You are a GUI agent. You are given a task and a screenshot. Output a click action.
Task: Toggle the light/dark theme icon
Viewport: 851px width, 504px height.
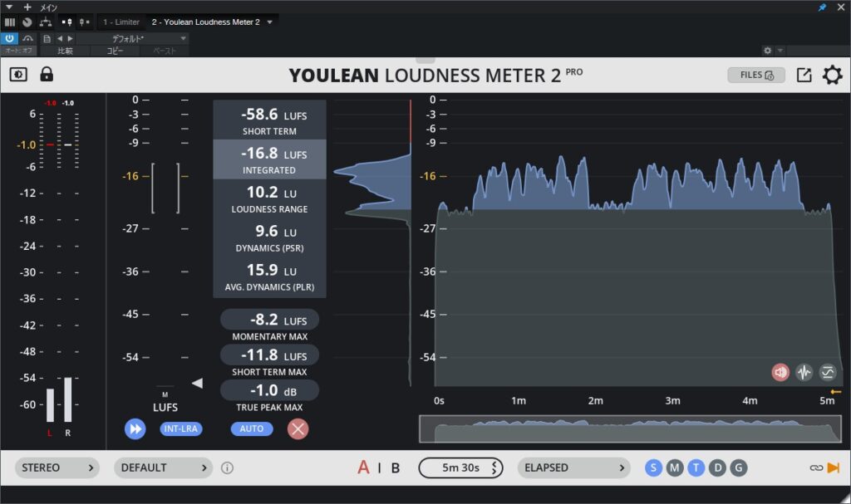pyautogui.click(x=18, y=75)
